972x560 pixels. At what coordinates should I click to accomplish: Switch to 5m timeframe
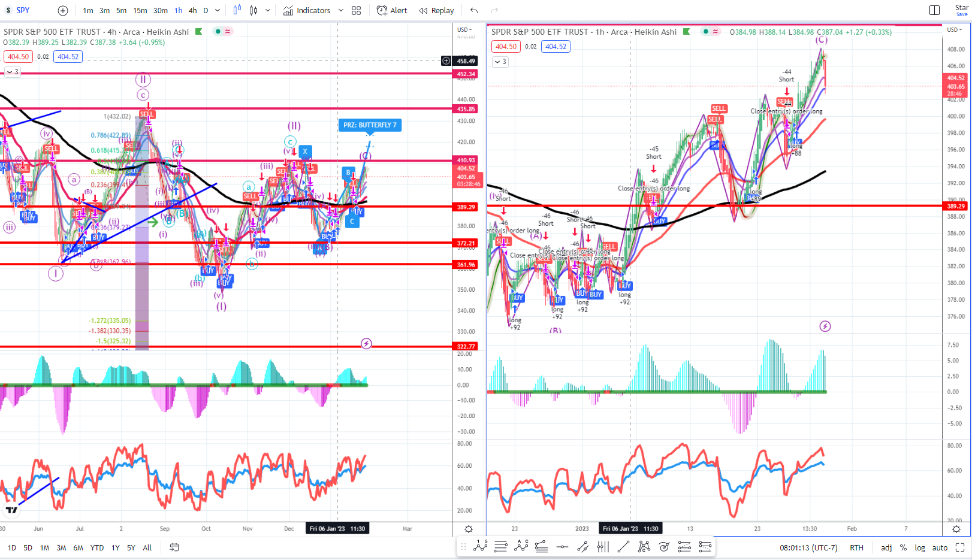click(121, 10)
